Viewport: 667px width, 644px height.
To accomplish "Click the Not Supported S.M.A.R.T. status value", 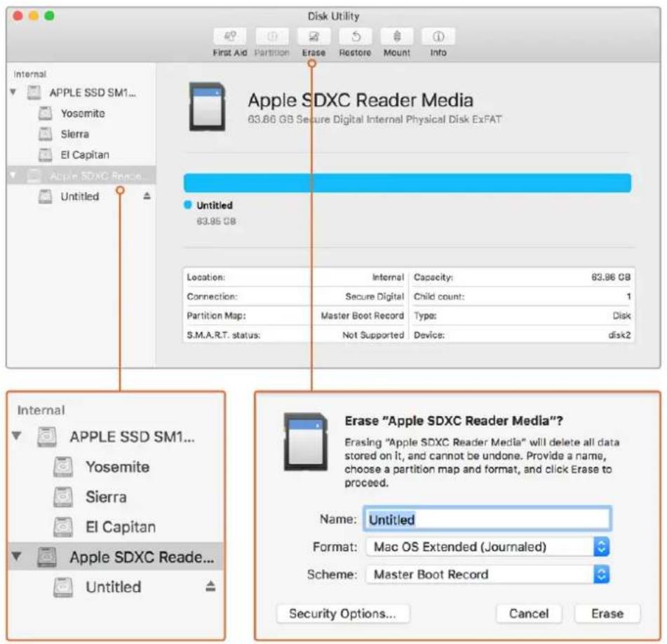I will [x=373, y=335].
